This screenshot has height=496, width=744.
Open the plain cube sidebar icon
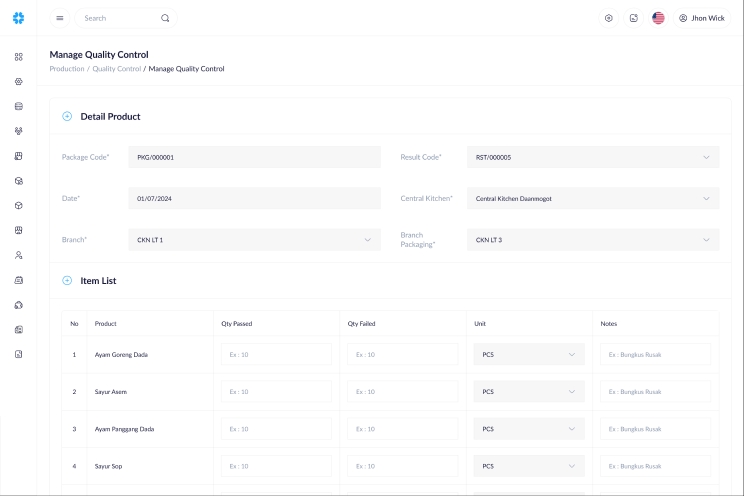(x=19, y=206)
